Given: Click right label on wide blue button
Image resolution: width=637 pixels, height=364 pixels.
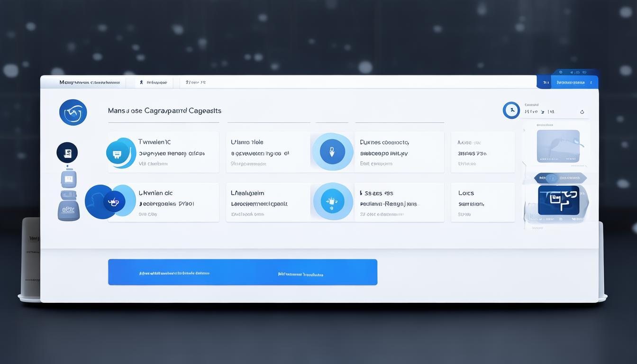Looking at the screenshot, I should point(300,274).
